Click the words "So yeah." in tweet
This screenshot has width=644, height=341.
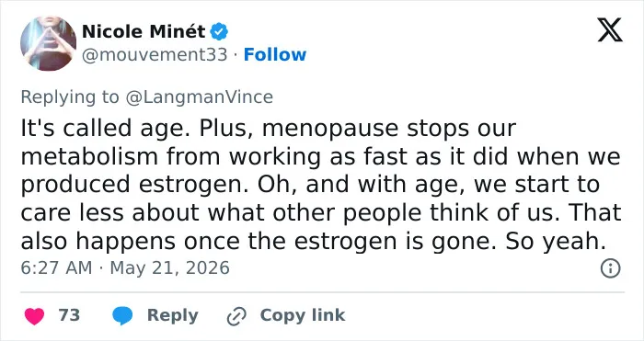pyautogui.click(x=556, y=242)
